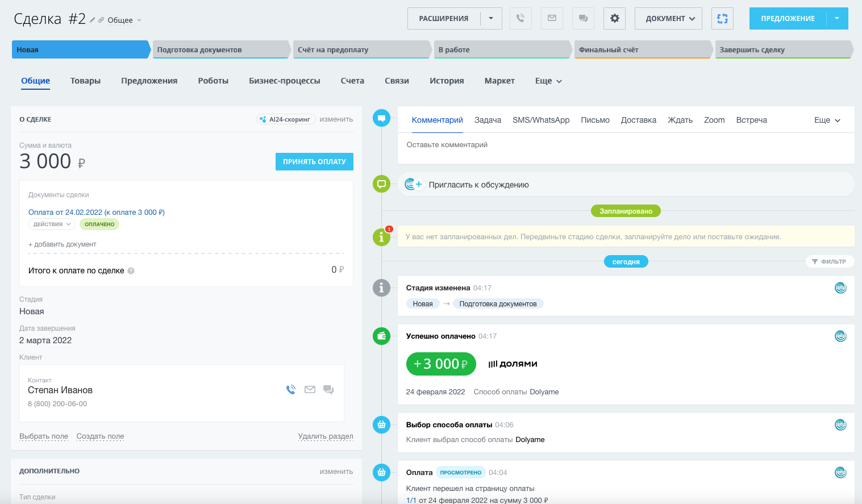This screenshot has height=504, width=862.
Task: Click the fullscreen expand icon button
Action: (x=722, y=18)
